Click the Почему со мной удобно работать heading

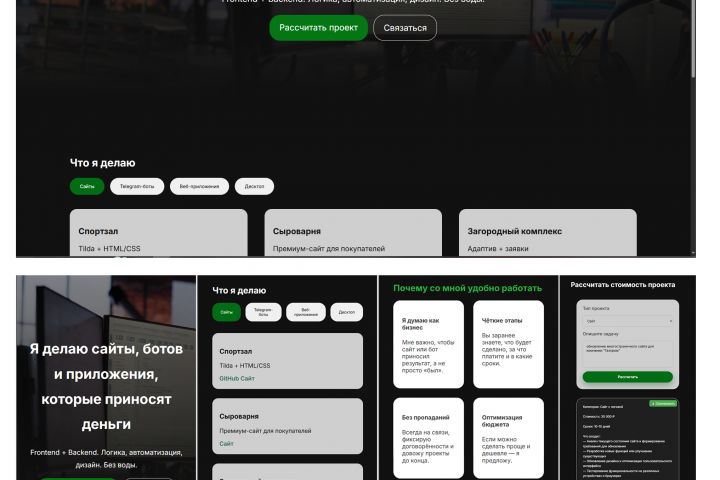(x=467, y=288)
